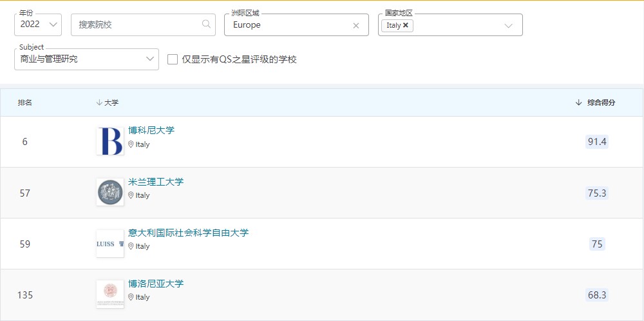
Task: Click location pin under 意大利国际社会科学自由大学
Action: coord(131,246)
